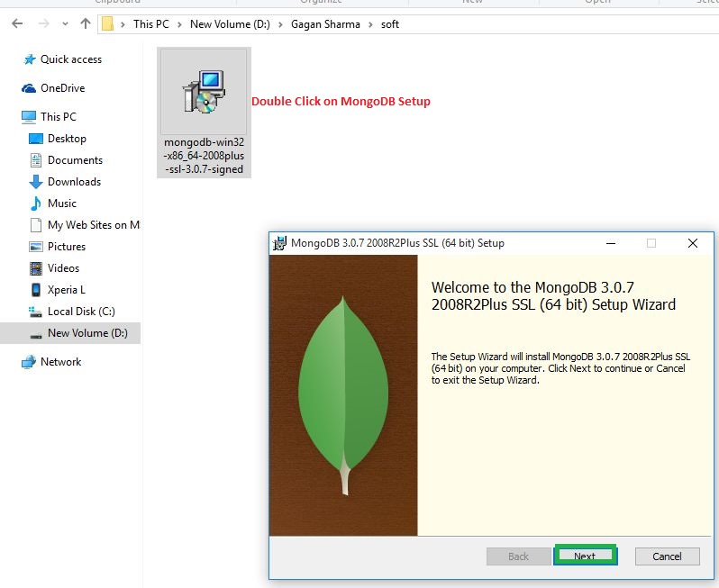Viewport: 719px width, 588px height.
Task: Click the Forward navigation arrow
Action: [43, 23]
